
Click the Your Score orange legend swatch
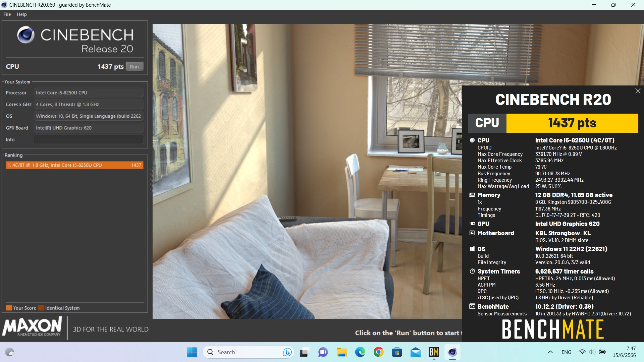pos(9,308)
